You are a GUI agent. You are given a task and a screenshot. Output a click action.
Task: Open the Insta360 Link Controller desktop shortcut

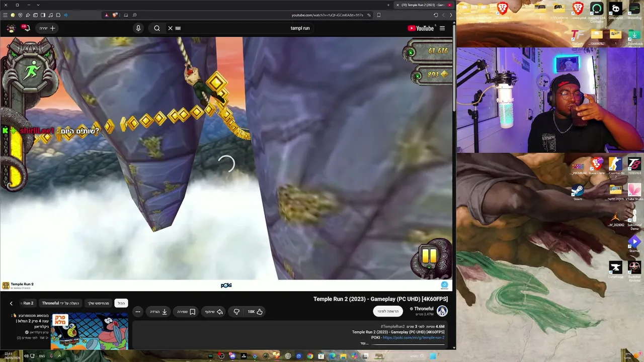(597, 12)
